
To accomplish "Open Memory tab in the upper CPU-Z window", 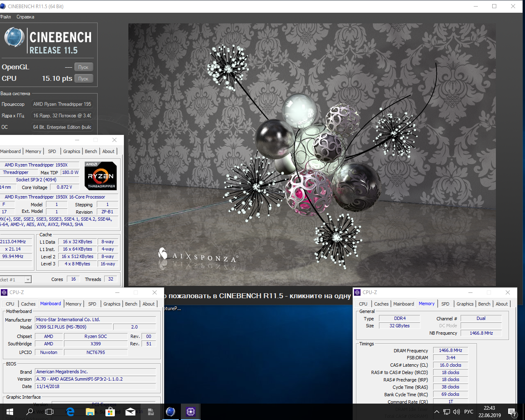I will tap(33, 151).
